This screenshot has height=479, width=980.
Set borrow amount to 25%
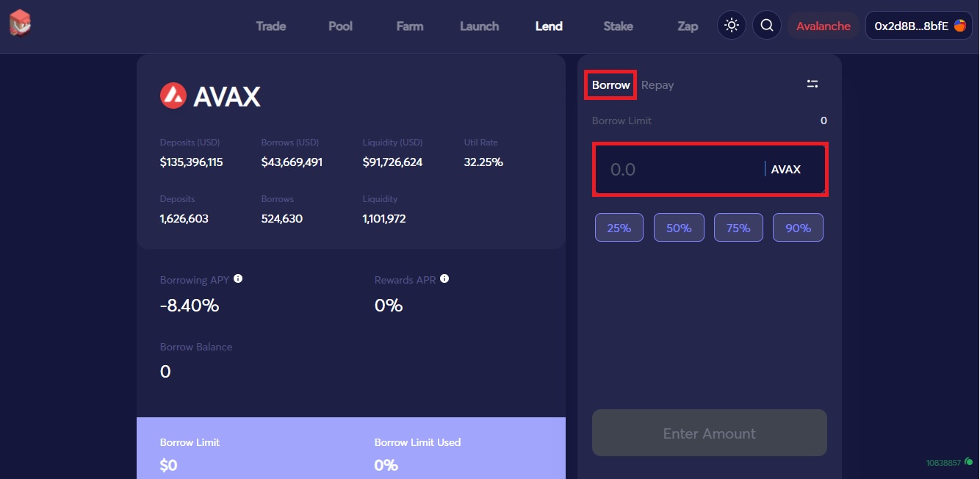[619, 228]
